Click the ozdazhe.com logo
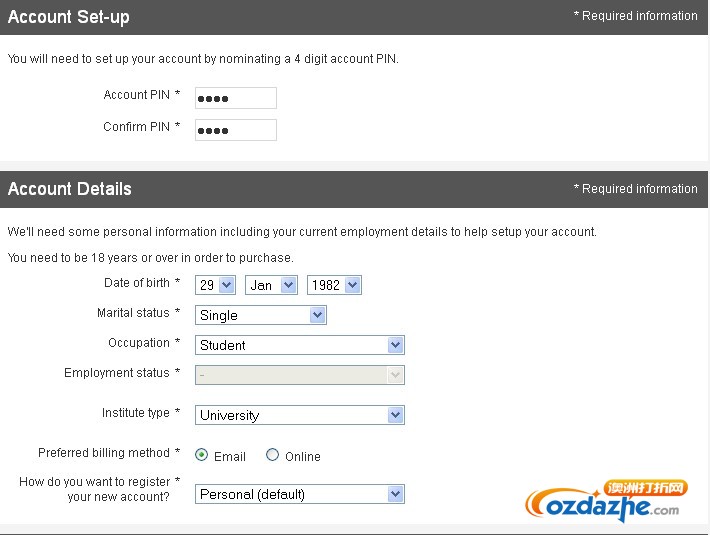 [607, 502]
